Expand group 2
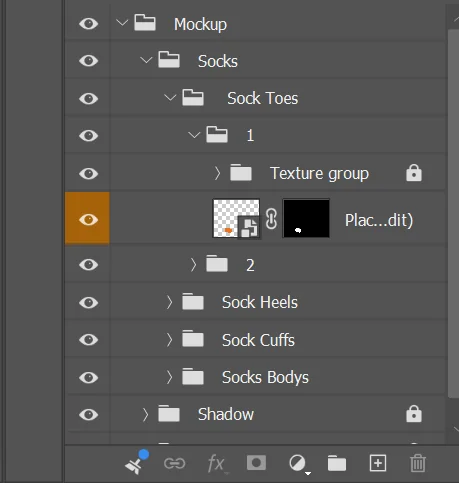The height and width of the screenshot is (483, 459). click(x=193, y=265)
